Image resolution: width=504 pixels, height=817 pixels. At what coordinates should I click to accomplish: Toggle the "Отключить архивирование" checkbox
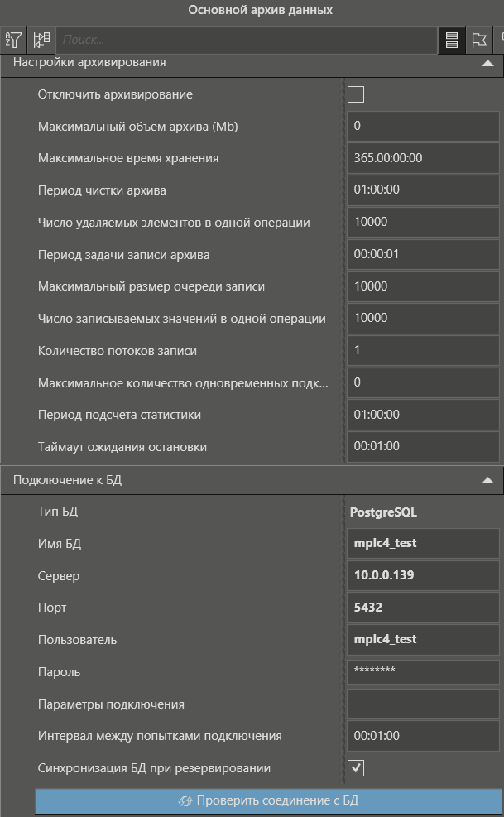(356, 94)
